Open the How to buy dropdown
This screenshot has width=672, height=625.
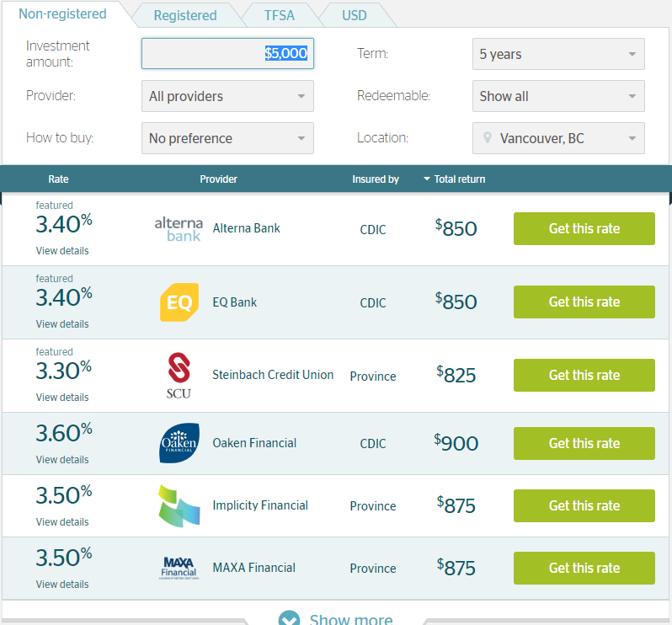pyautogui.click(x=227, y=138)
